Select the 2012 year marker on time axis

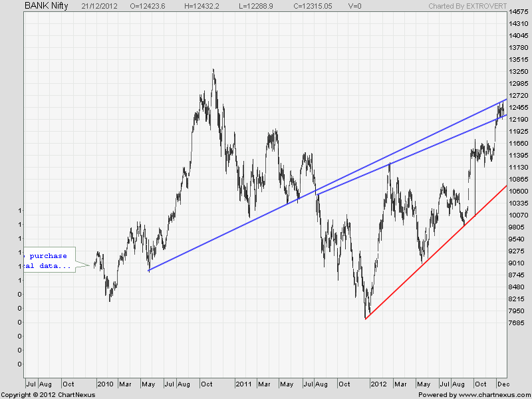tap(379, 384)
